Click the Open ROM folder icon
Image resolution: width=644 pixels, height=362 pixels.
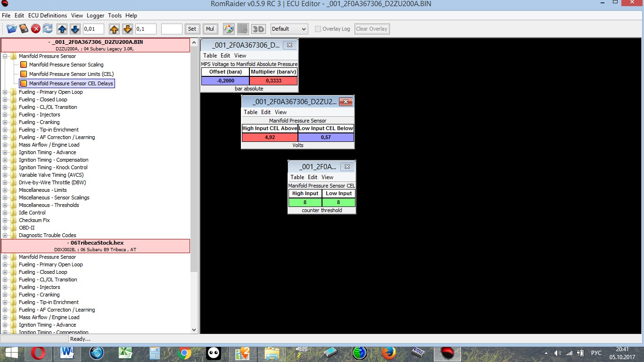[11, 29]
